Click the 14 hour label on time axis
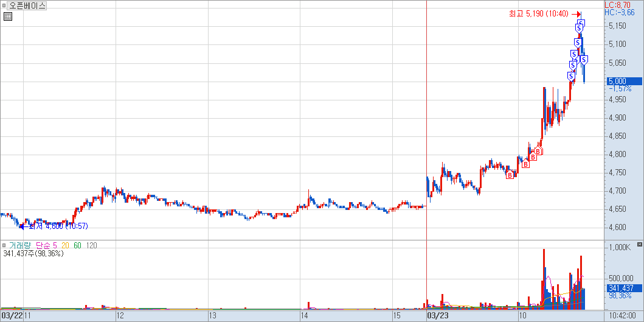 click(304, 316)
